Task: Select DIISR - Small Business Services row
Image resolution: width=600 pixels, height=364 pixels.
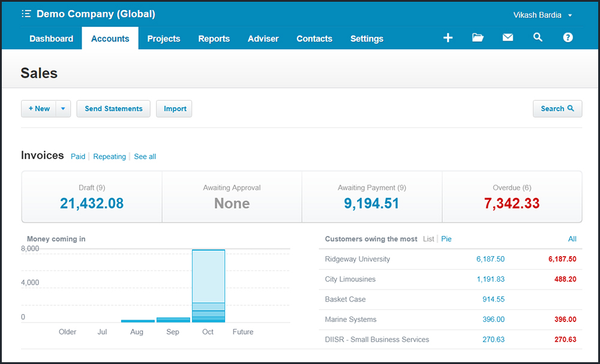Action: click(451, 339)
